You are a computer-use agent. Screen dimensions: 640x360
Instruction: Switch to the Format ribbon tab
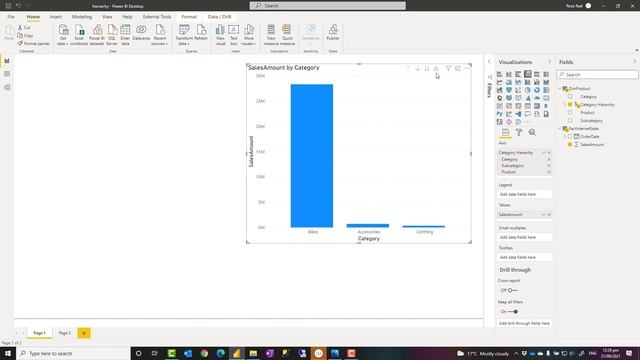click(189, 17)
